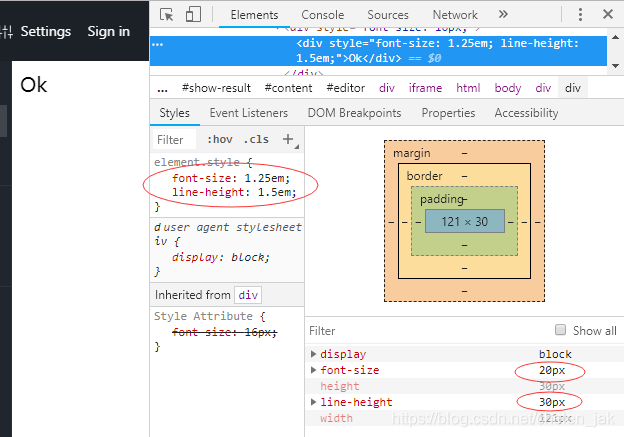This screenshot has width=624, height=437.
Task: Open the Network tab
Action: (455, 15)
